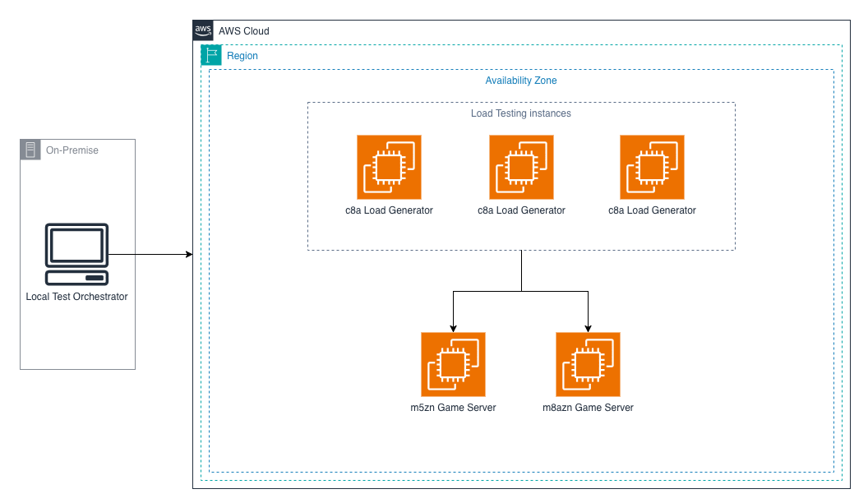Screen dimensions: 868x503
Task: Select the middle 'c8a Load Generator' caption
Action: tap(521, 210)
